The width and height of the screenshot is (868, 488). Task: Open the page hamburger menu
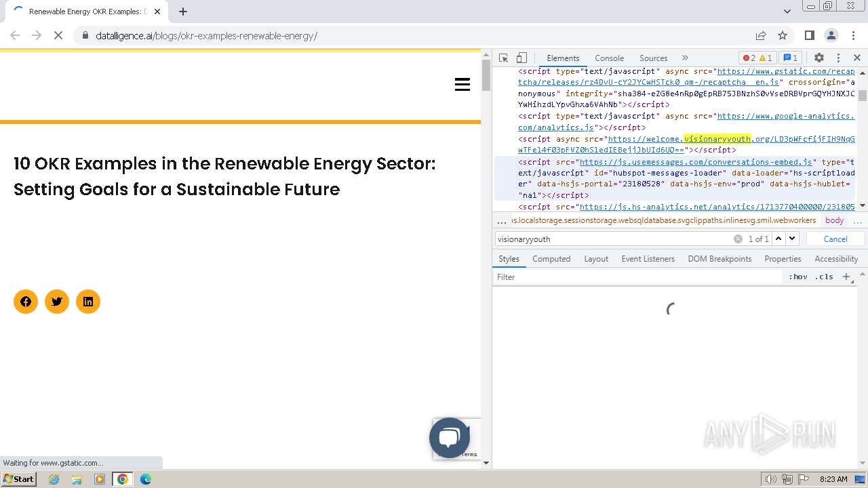click(462, 84)
